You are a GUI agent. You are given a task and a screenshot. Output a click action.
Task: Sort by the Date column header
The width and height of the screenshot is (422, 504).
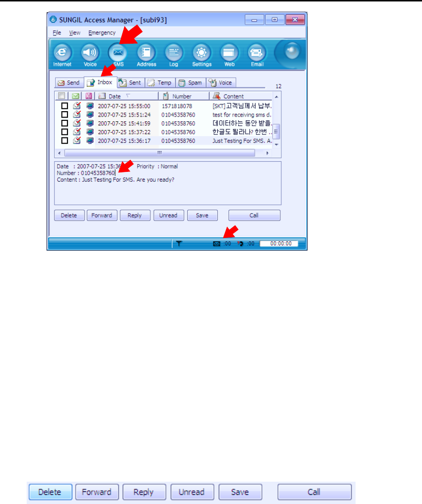127,96
